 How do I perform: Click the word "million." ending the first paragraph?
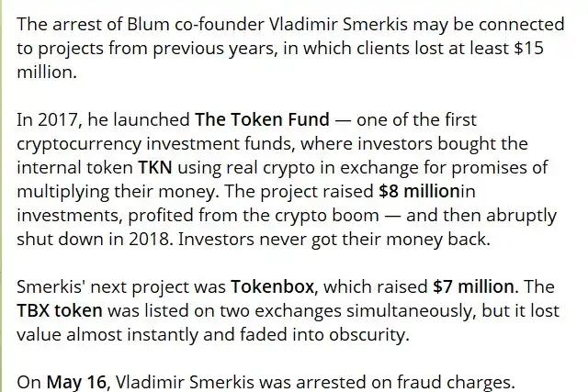click(47, 73)
